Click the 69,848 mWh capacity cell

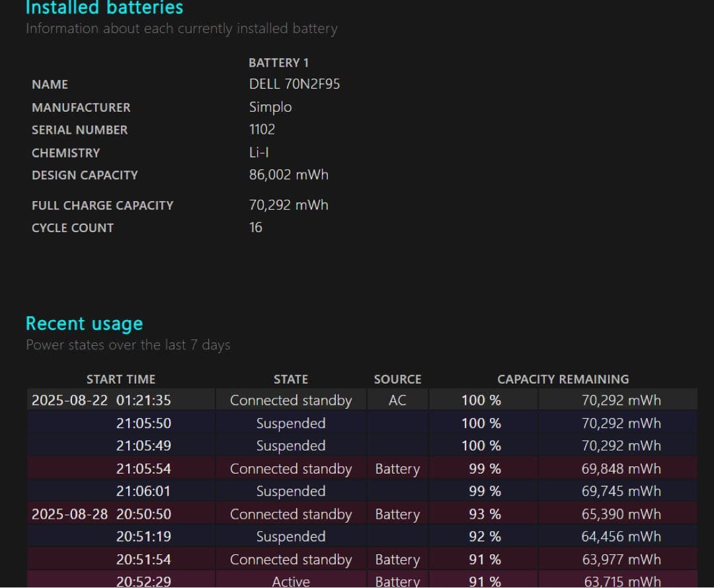coord(621,469)
